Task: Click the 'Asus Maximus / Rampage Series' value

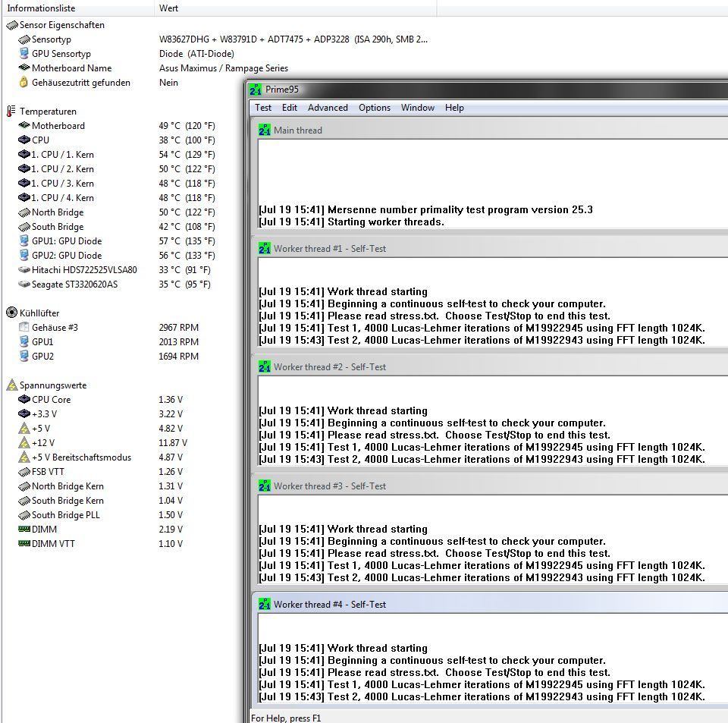Action: tap(223, 68)
